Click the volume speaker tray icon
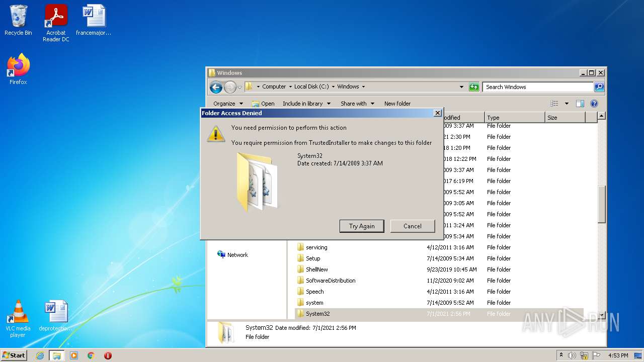 [x=572, y=355]
